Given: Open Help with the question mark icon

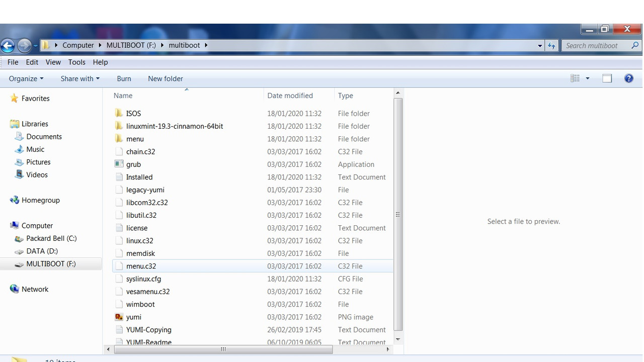Looking at the screenshot, I should (x=628, y=78).
